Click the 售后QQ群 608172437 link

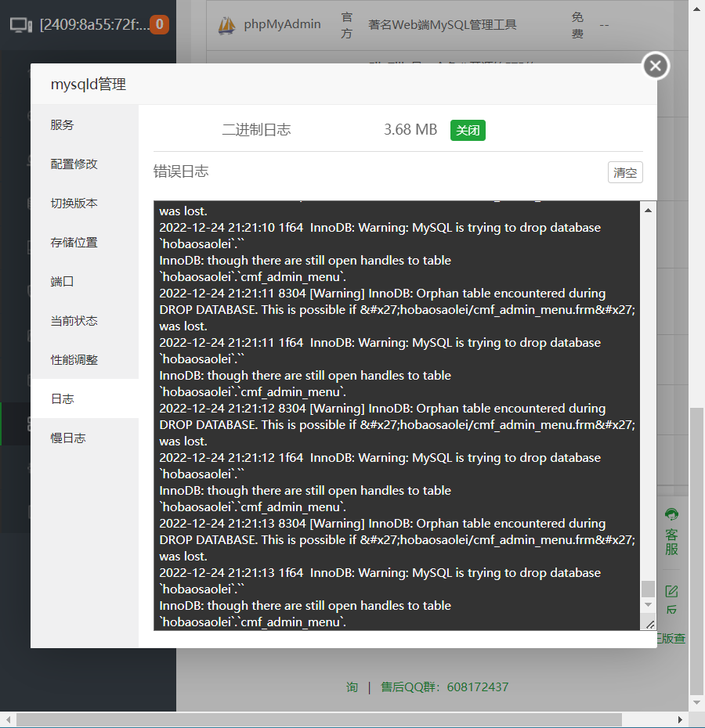click(x=445, y=687)
